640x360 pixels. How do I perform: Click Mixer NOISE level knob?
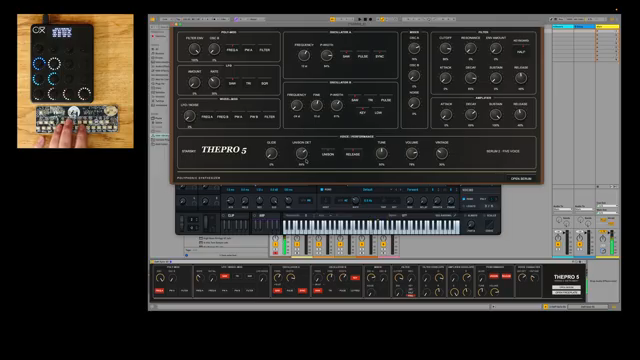(x=414, y=103)
